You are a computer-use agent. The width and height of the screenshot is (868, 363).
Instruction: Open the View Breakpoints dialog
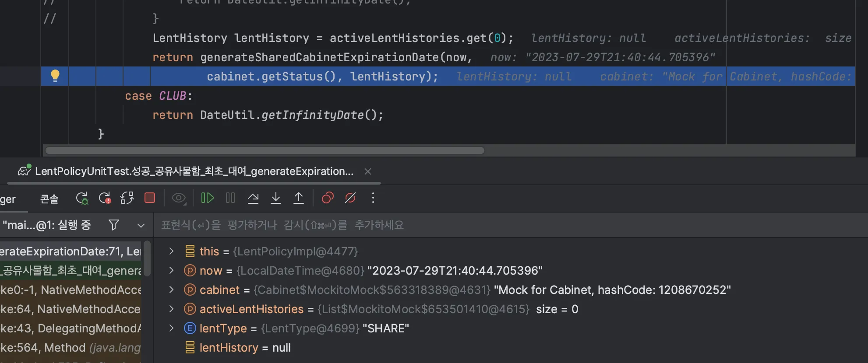(328, 198)
